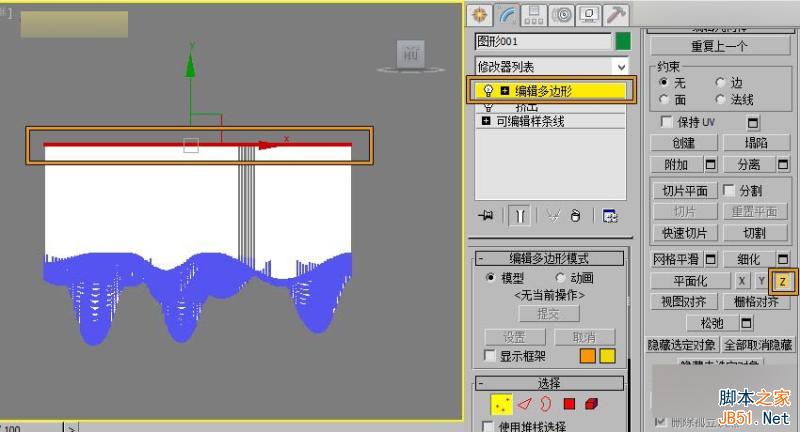Screen dimensions: 800x432
Task: Open 细化 settings box icon
Action: coord(783,259)
